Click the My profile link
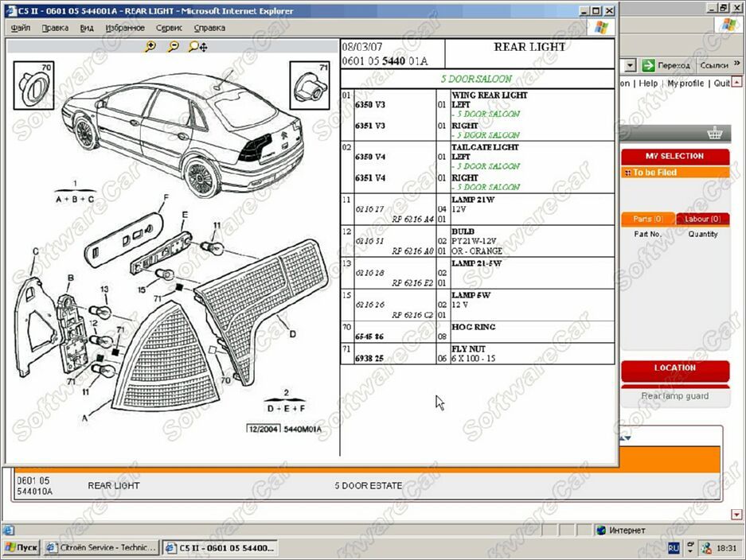The height and width of the screenshot is (560, 746). point(685,84)
